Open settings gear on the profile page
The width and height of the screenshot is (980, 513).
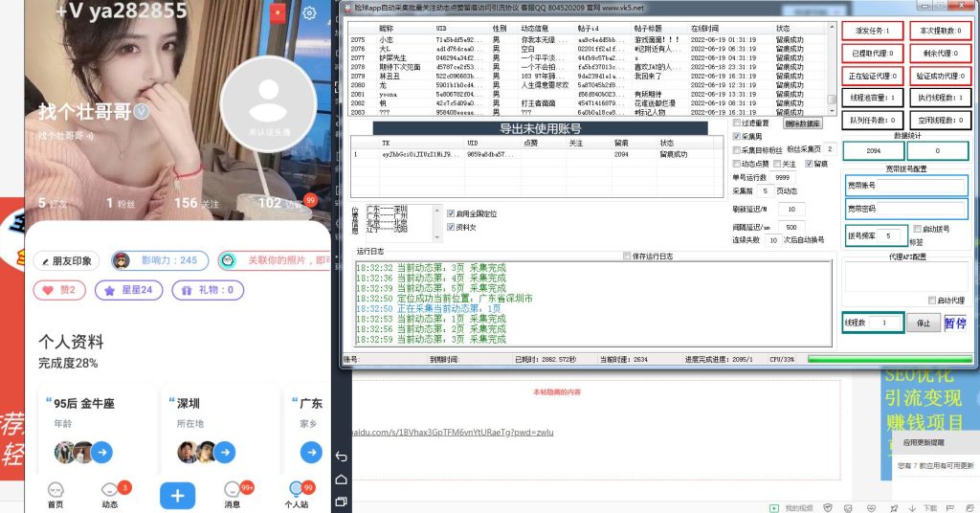click(309, 13)
